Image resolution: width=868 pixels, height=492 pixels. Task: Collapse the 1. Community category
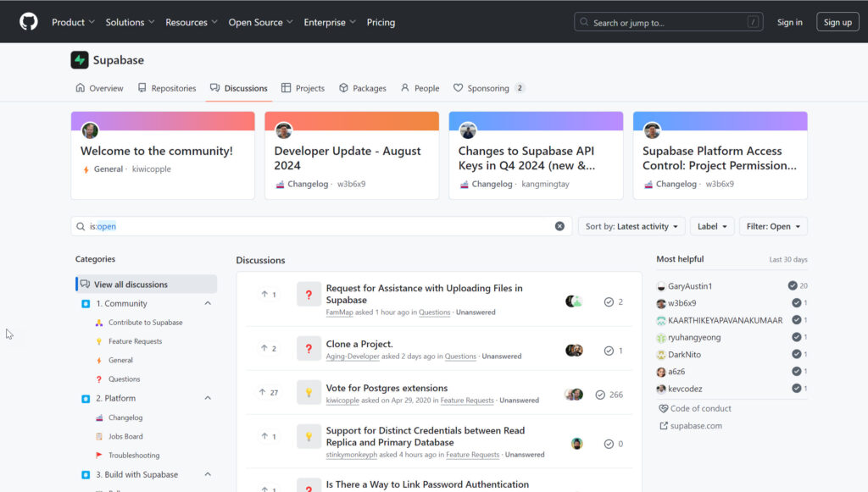(x=208, y=303)
